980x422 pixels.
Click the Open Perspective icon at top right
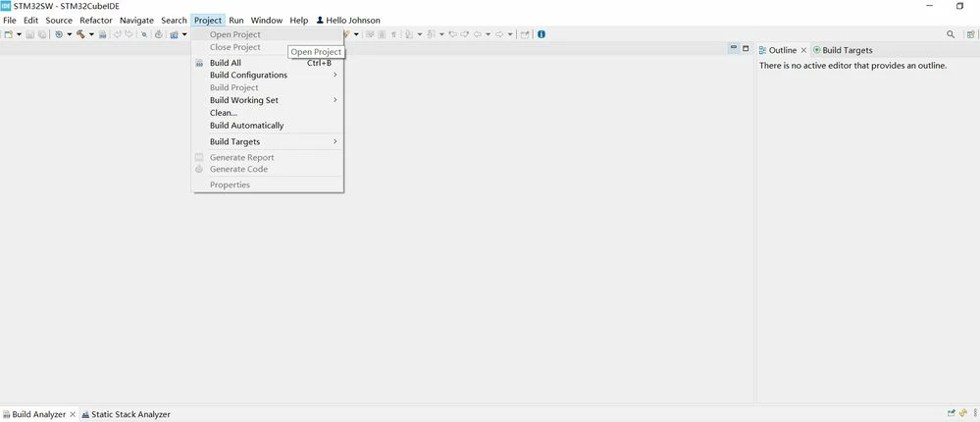click(970, 34)
